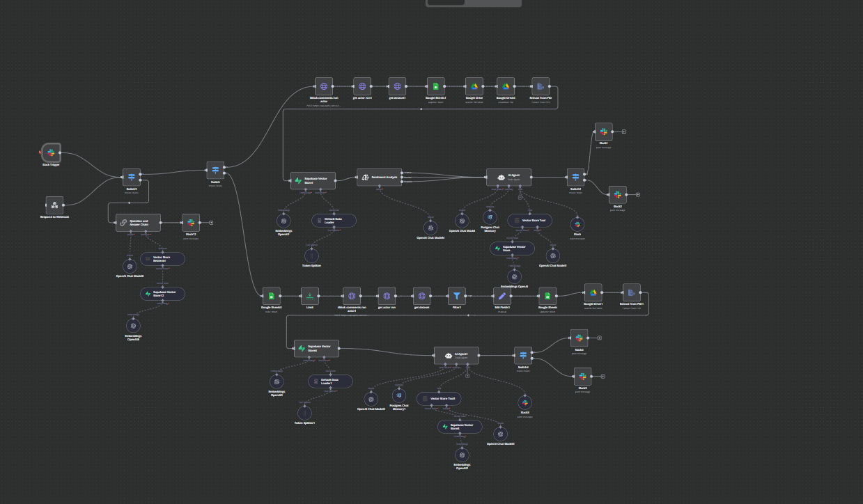Select the Supabase Vector Store12 sub-node
The width and height of the screenshot is (863, 504).
tap(162, 294)
